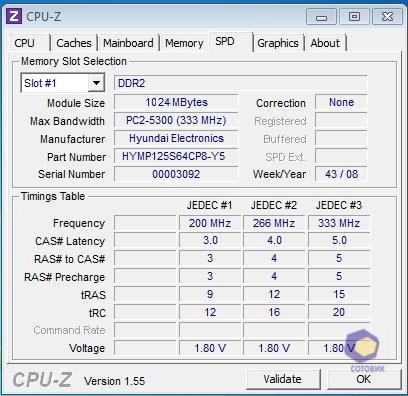Click tRAS value 9
408x396 pixels.
210,294
